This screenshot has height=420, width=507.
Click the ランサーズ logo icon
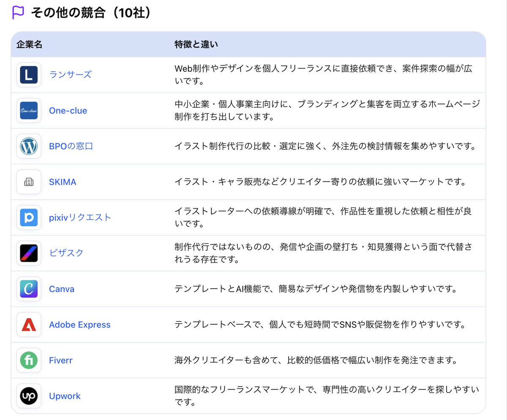[x=29, y=75]
